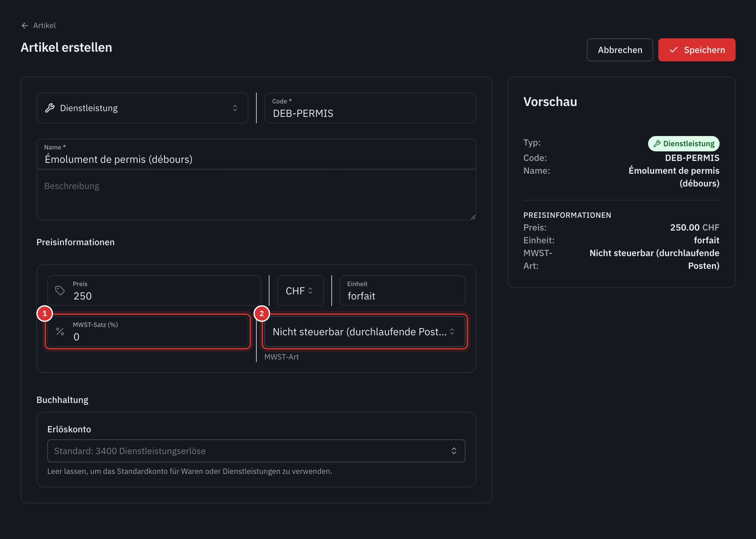Click the Name field with Émolument de permis
Image resolution: width=756 pixels, height=539 pixels.
coord(256,154)
